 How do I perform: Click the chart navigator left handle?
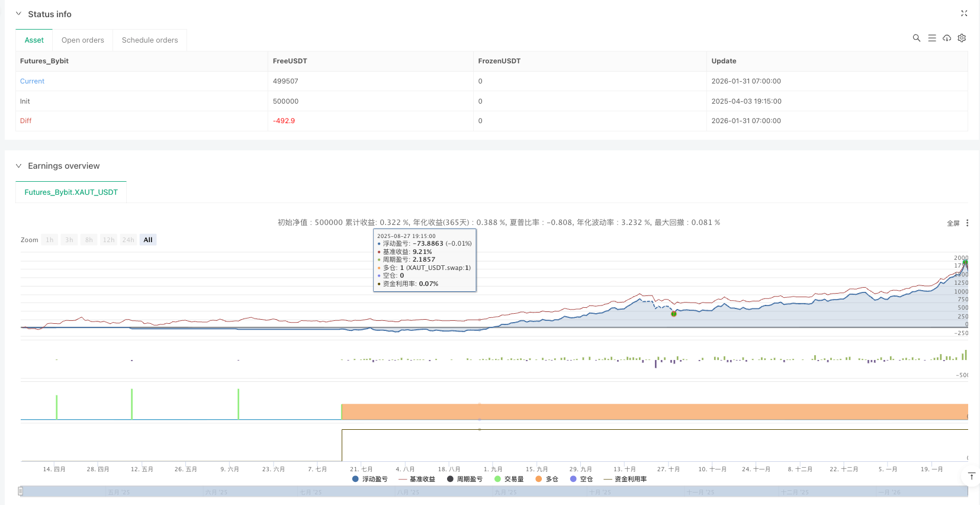(21, 491)
